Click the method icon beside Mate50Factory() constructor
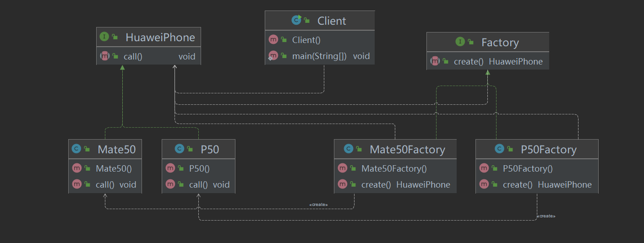 coord(342,168)
